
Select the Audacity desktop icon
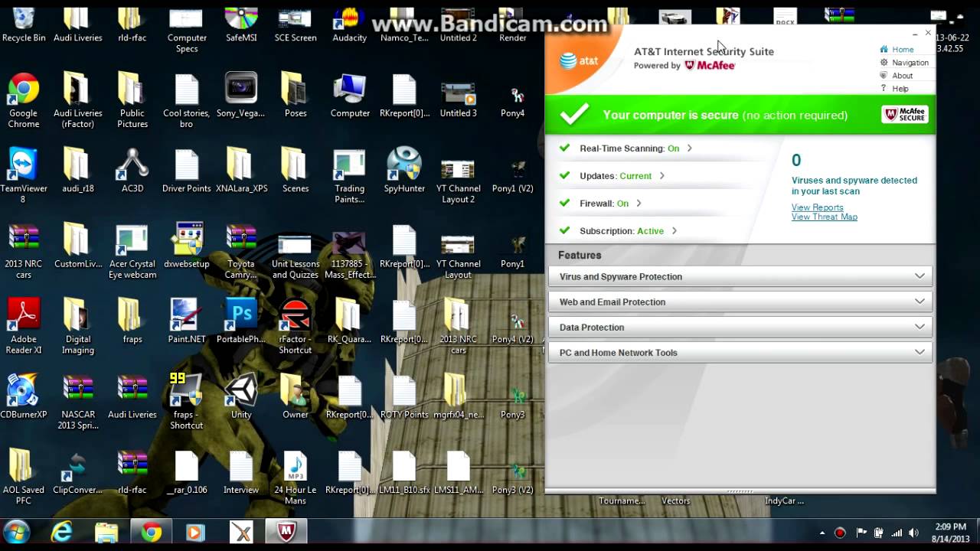tap(350, 25)
